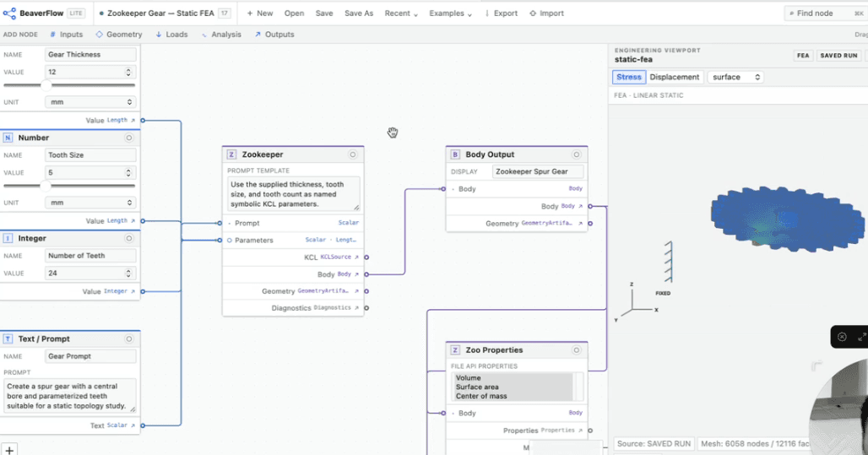Click the Zoo Properties list scrollbar
868x455 pixels.
click(x=579, y=387)
